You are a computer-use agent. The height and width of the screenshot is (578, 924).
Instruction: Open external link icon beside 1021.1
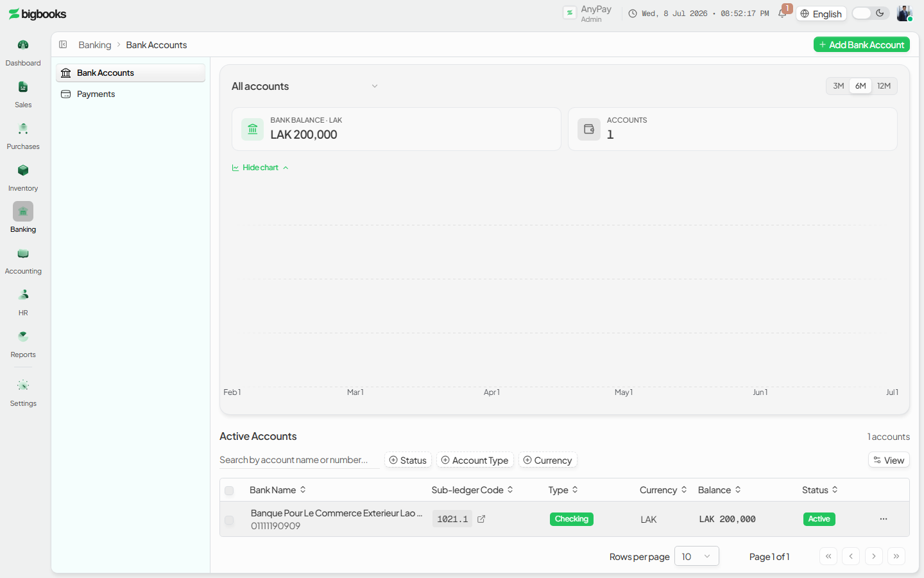pyautogui.click(x=481, y=519)
